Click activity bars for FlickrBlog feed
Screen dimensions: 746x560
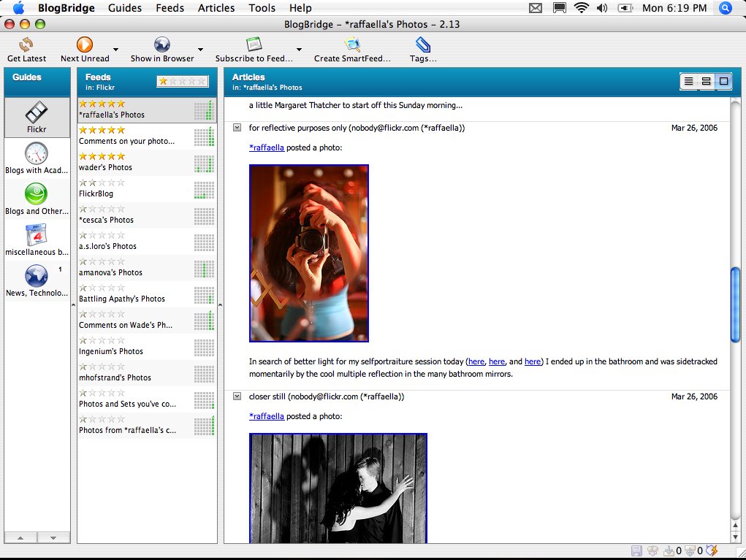tap(204, 189)
